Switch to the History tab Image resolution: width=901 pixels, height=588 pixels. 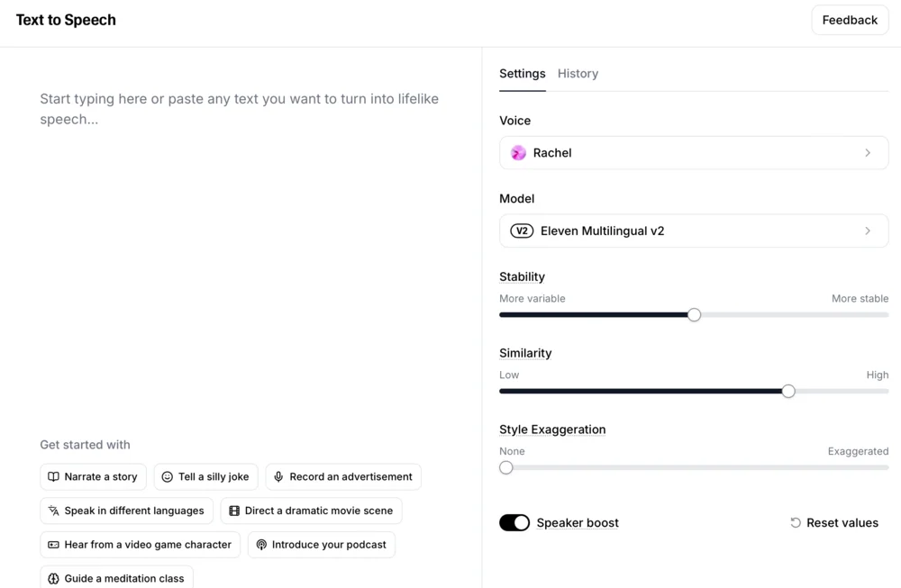578,74
